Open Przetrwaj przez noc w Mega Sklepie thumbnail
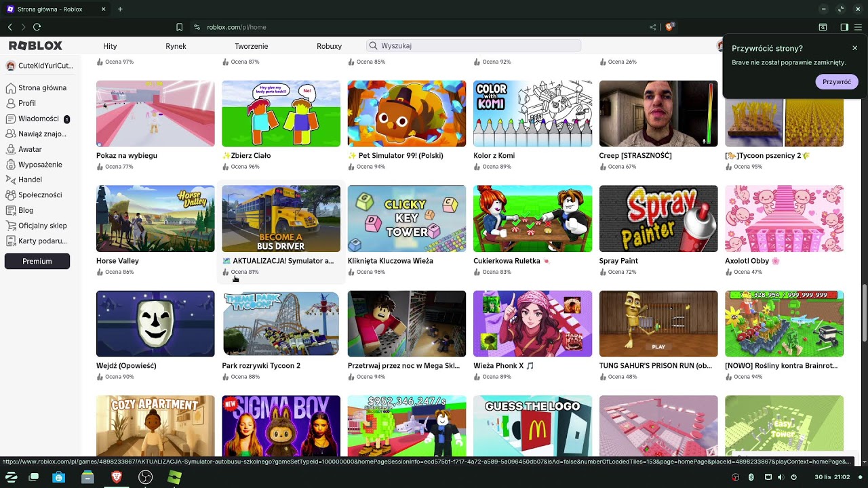Image resolution: width=868 pixels, height=488 pixels. [x=407, y=324]
